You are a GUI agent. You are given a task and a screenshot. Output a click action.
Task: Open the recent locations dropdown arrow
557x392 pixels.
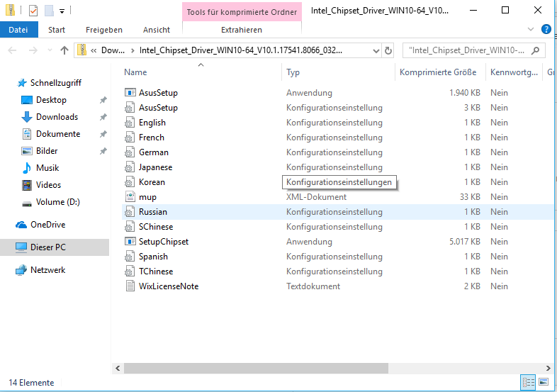pyautogui.click(x=50, y=50)
